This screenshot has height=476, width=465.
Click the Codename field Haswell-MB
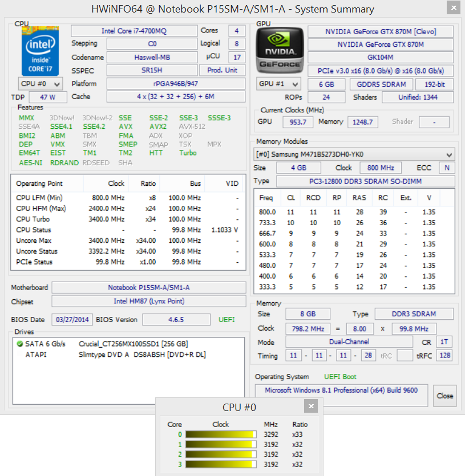152,58
